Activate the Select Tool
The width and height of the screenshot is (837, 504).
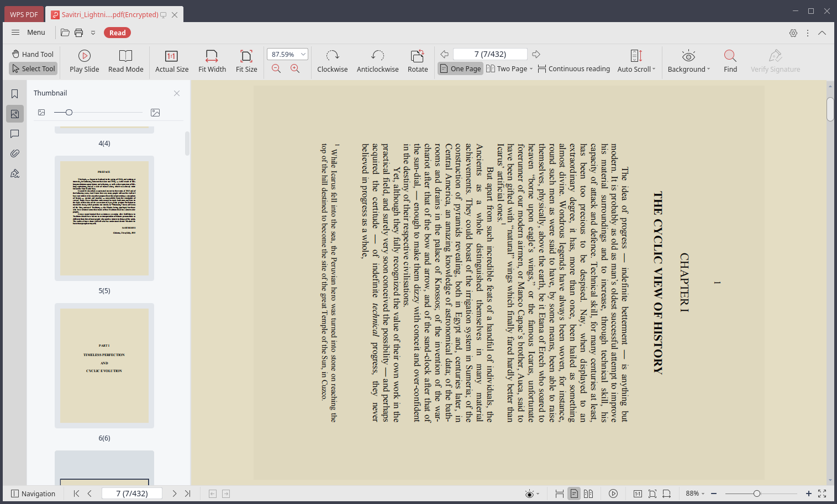point(33,68)
